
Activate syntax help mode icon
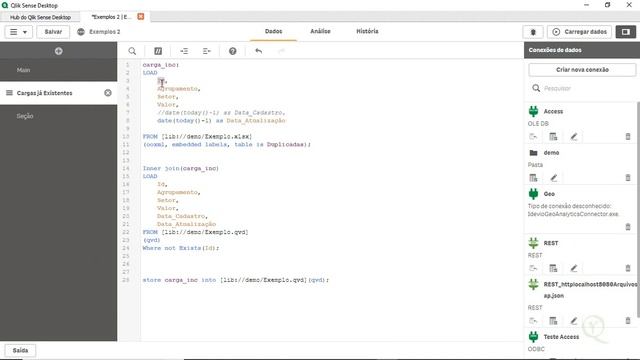(x=233, y=51)
